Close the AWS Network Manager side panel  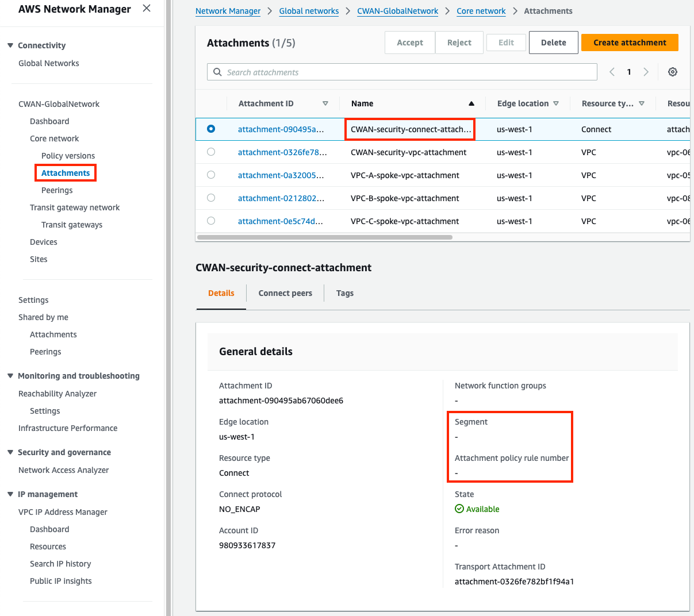pos(147,9)
